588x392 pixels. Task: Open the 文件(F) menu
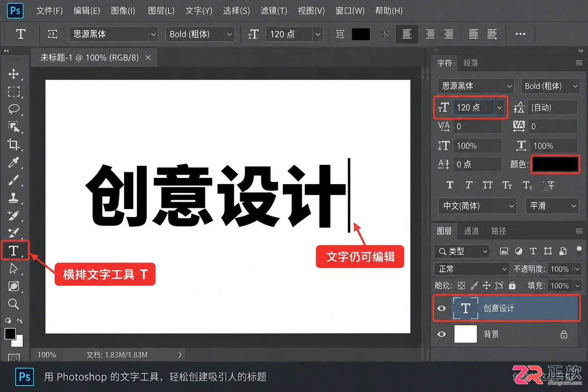49,11
